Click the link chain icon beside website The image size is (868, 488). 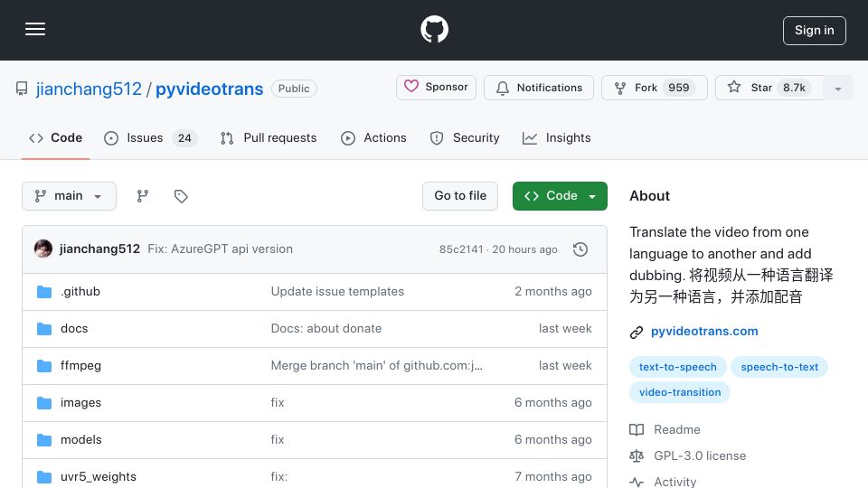point(636,332)
